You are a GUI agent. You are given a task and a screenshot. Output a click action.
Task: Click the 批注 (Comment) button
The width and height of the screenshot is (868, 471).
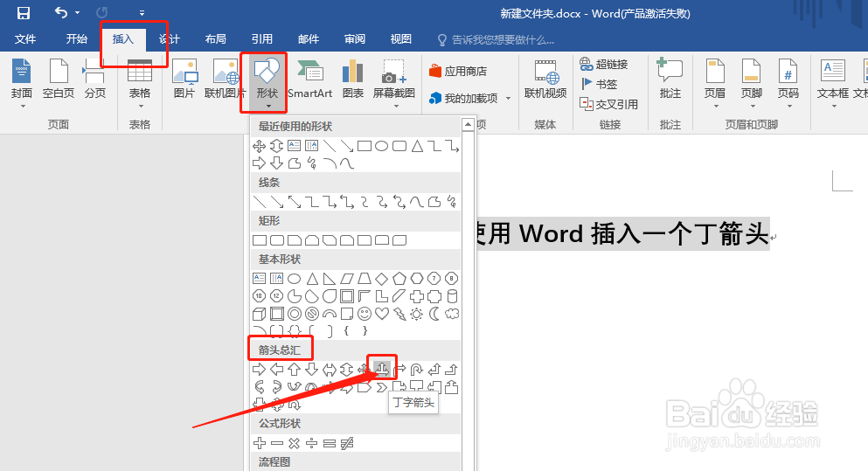click(670, 80)
